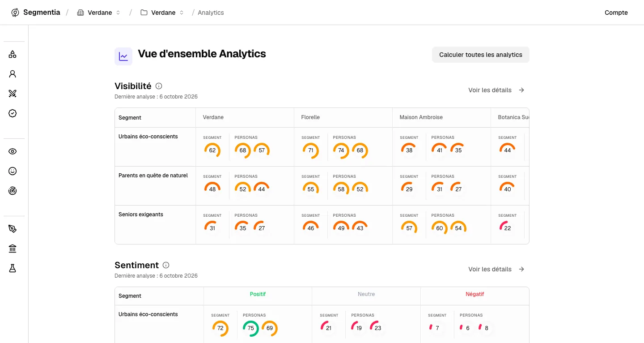The height and width of the screenshot is (343, 644).
Task: Open the Verdane folder dropdown
Action: [x=162, y=13]
